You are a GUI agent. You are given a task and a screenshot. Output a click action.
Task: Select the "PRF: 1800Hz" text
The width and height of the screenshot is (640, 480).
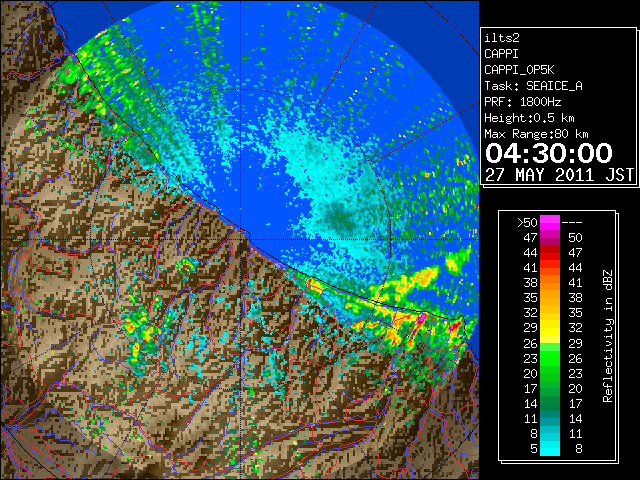pos(523,102)
